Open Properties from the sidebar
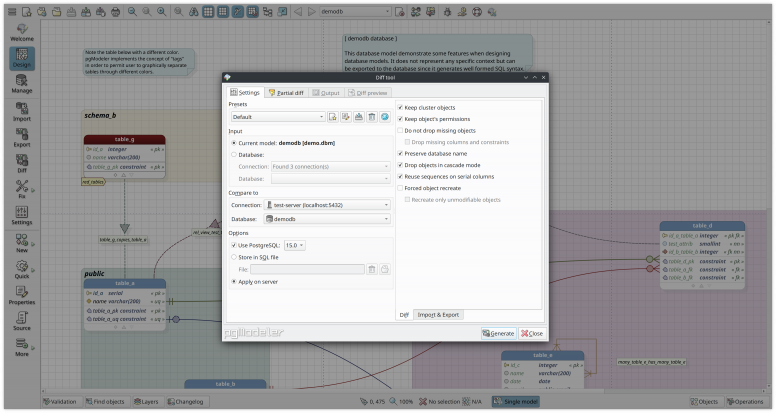776x413 pixels. click(x=22, y=295)
